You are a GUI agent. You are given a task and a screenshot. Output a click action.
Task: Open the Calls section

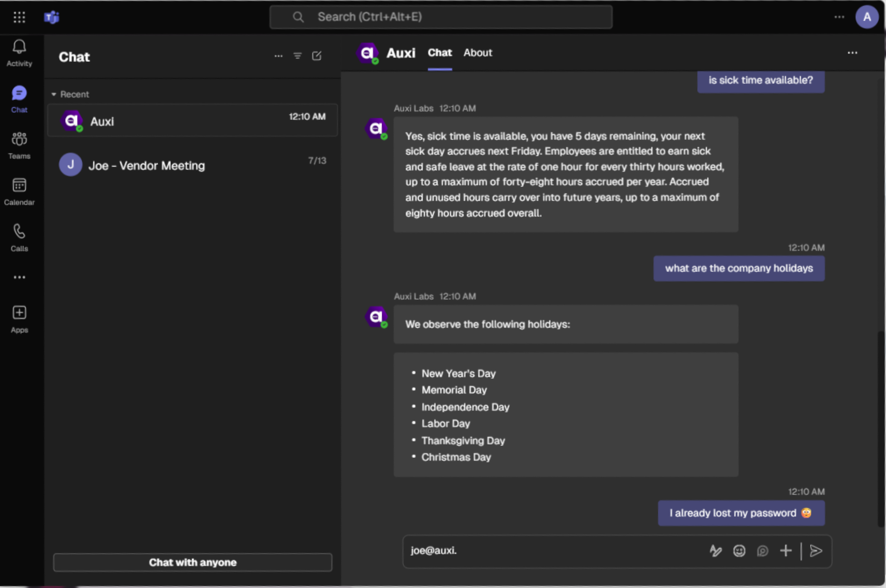pyautogui.click(x=19, y=237)
